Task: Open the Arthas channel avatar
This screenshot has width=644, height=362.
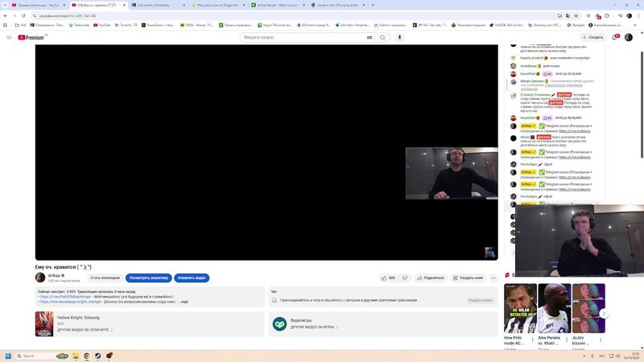Action: (x=40, y=278)
